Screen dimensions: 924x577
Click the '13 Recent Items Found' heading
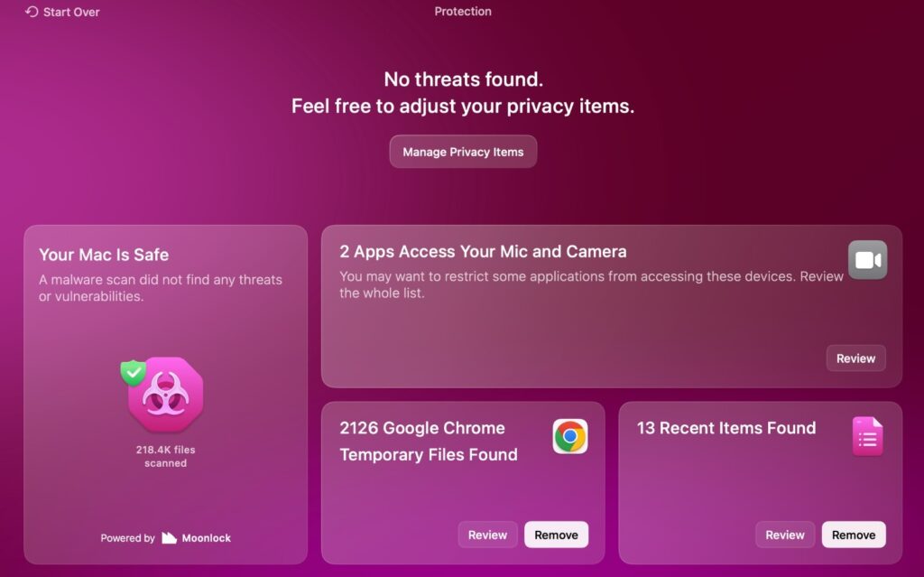tap(725, 428)
